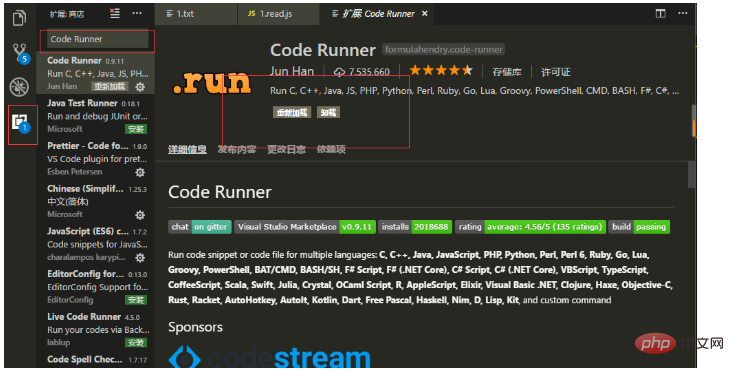Click Visual Studio Marketplace v0.9.11 badge

pos(305,227)
